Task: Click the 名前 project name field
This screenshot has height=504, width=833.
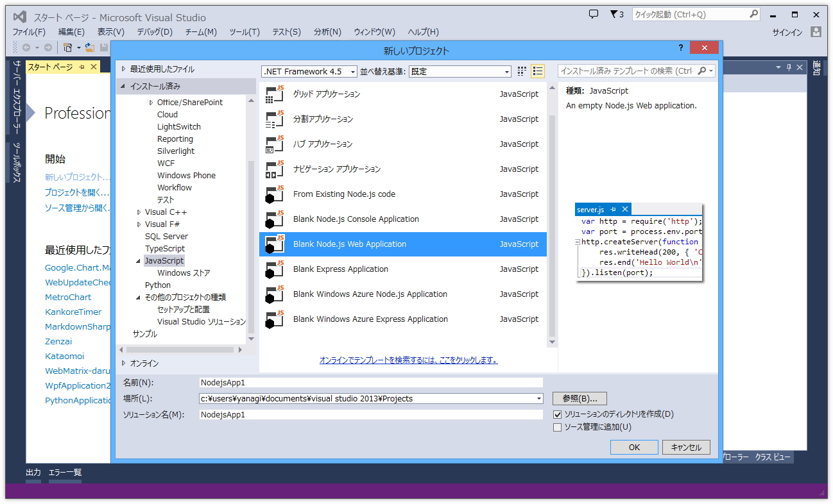Action: pyautogui.click(x=371, y=383)
